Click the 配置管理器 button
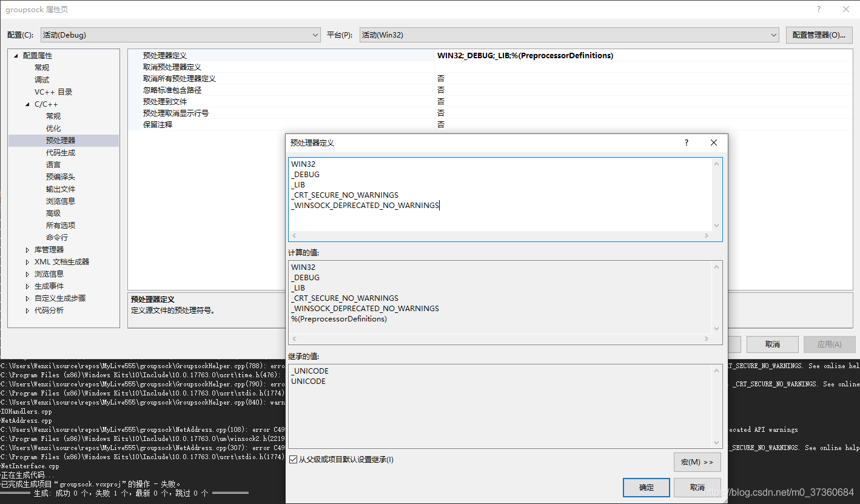 (x=819, y=35)
